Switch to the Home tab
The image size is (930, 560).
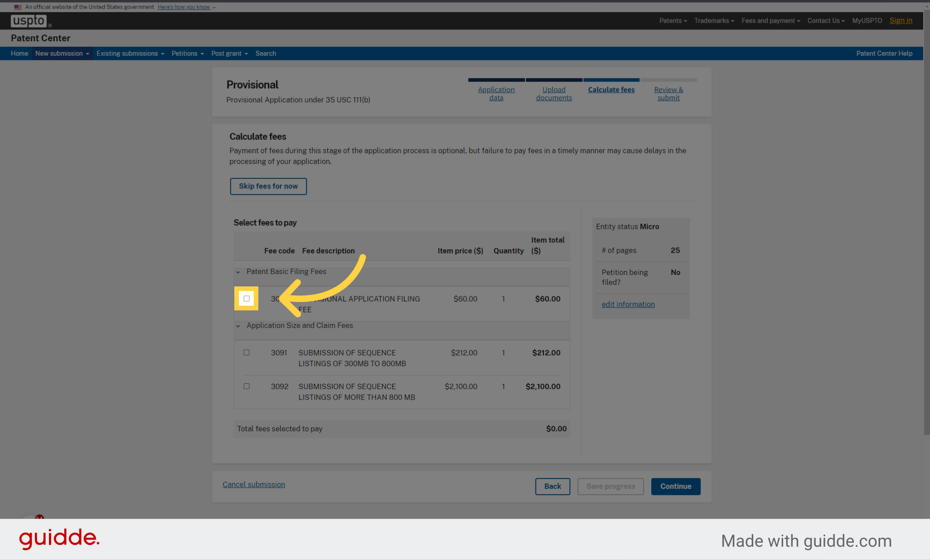coord(19,53)
